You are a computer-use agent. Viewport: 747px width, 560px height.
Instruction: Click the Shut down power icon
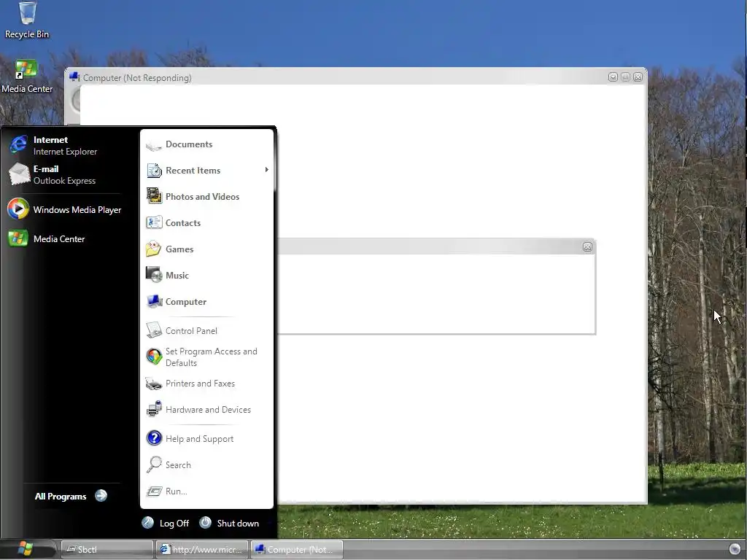[205, 523]
